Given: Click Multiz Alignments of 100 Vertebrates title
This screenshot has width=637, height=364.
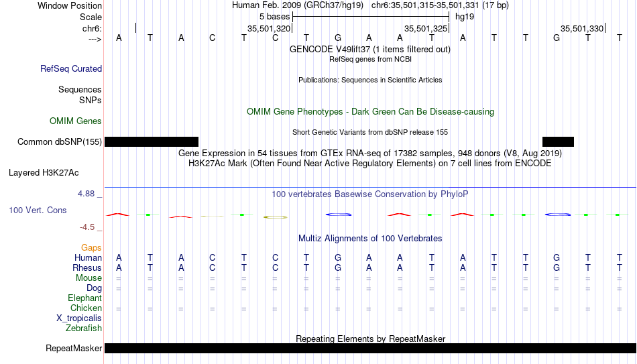Looking at the screenshot, I should pyautogui.click(x=370, y=239).
